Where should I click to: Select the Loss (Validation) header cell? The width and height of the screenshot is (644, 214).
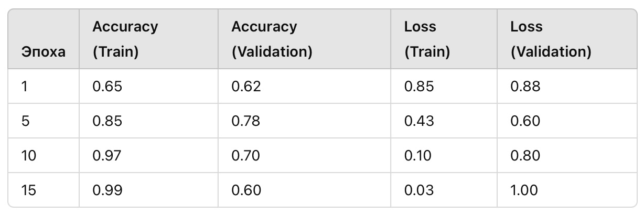[x=551, y=39]
